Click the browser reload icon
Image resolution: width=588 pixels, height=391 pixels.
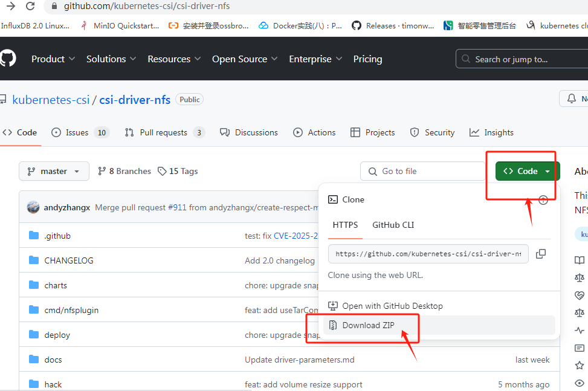click(30, 6)
